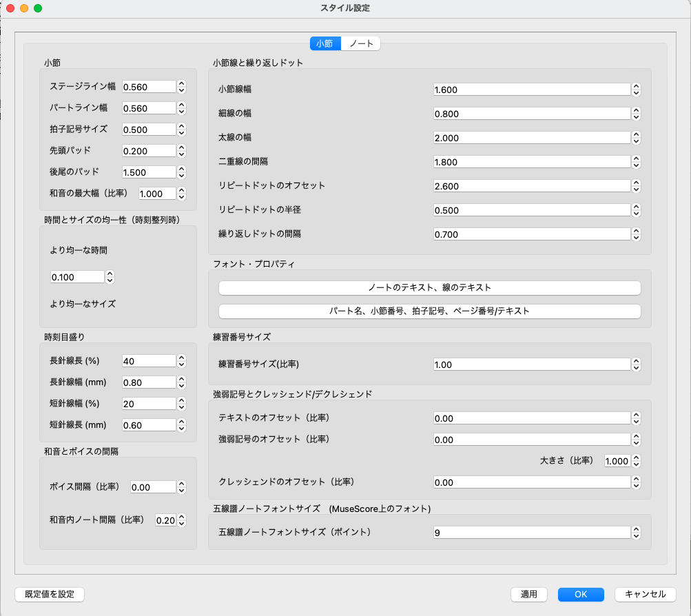Adjust the より均一な時間 value stepper

point(110,277)
